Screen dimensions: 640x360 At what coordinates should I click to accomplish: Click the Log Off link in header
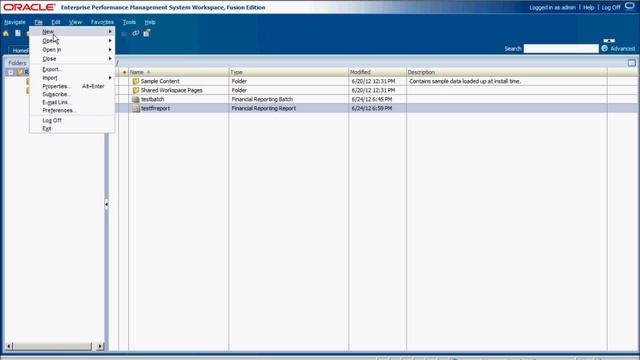tap(611, 7)
